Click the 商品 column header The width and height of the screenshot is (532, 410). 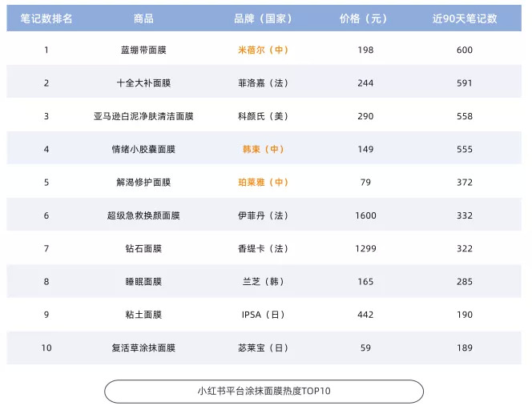click(143, 18)
